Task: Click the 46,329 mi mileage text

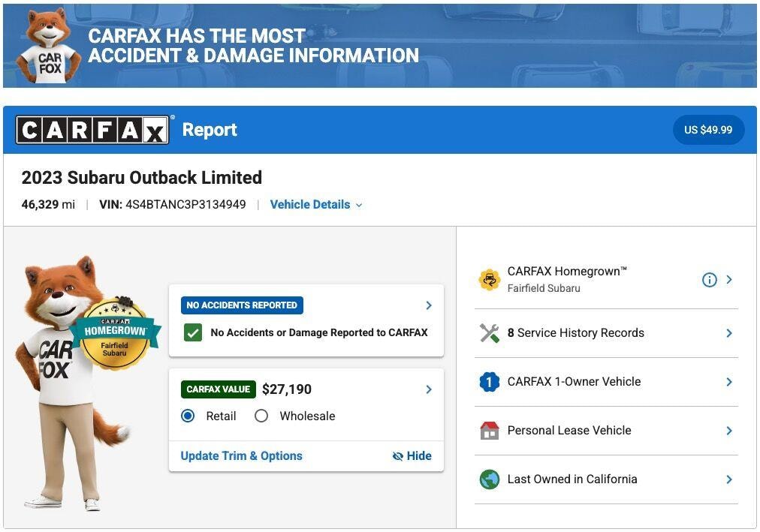Action: point(48,205)
